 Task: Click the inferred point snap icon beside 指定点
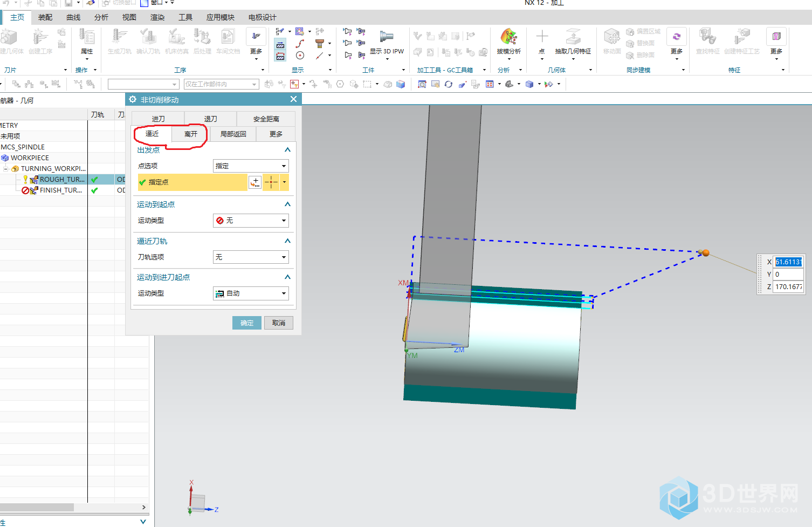pyautogui.click(x=271, y=182)
